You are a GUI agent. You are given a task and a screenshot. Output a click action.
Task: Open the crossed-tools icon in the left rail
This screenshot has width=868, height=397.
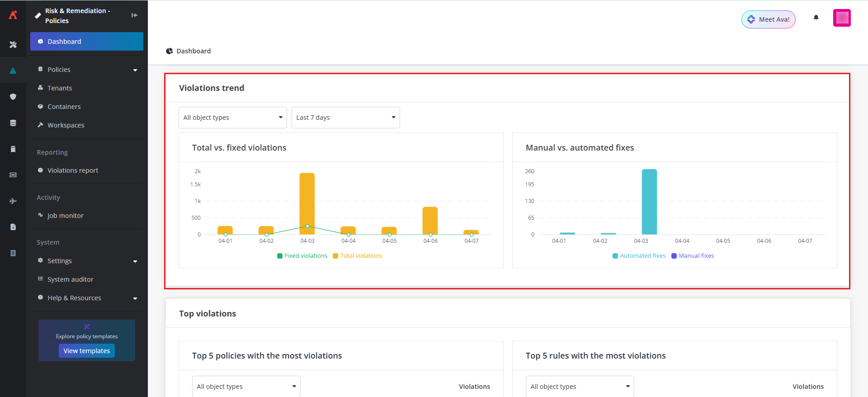click(13, 44)
